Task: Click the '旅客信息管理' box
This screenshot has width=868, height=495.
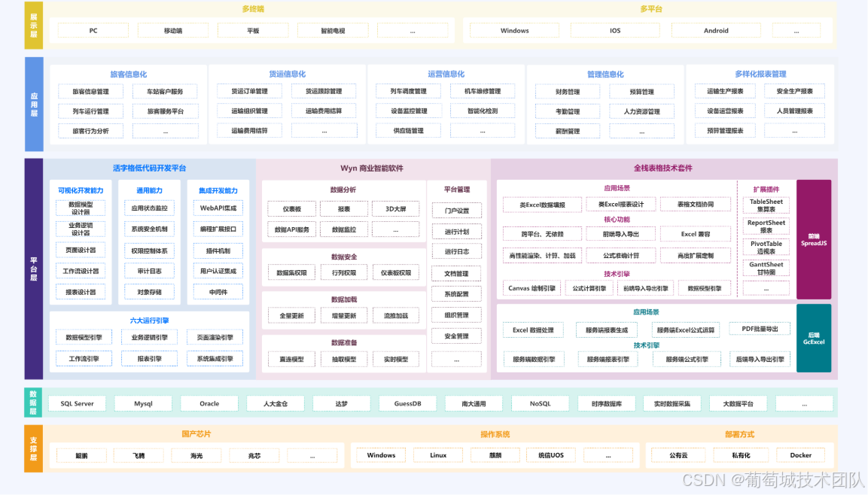Action: [91, 91]
